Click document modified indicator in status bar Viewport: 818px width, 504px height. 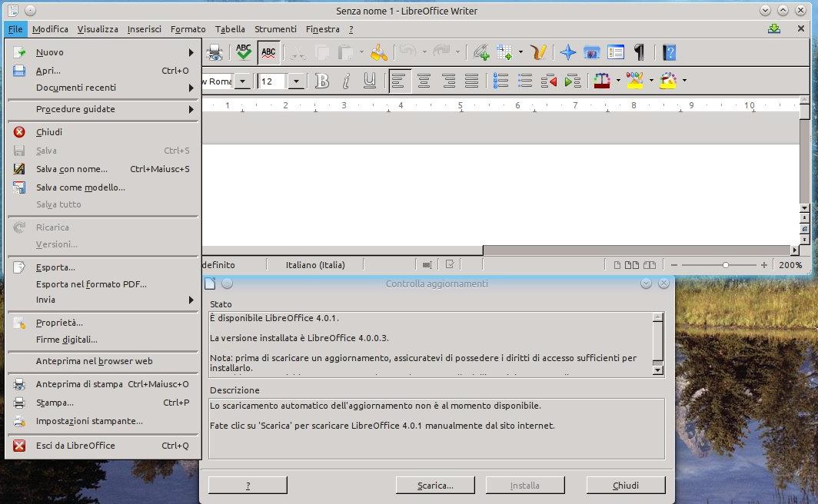pos(450,265)
